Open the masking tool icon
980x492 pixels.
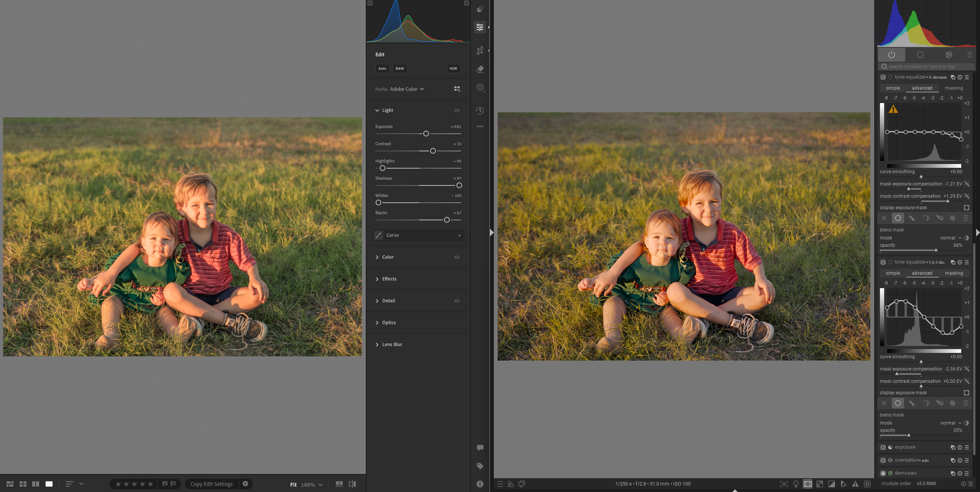(480, 87)
